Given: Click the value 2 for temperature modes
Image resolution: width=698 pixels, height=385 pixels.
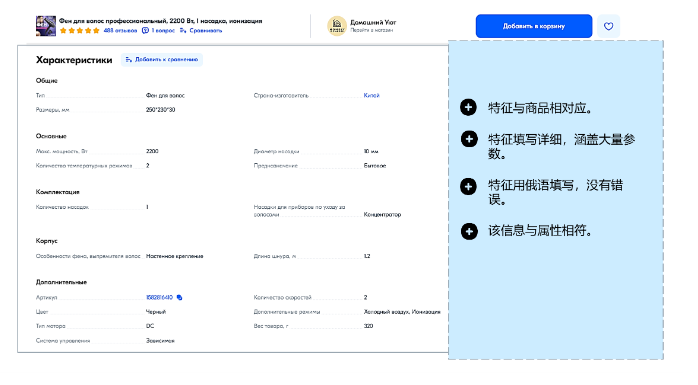Looking at the screenshot, I should click(x=147, y=166).
